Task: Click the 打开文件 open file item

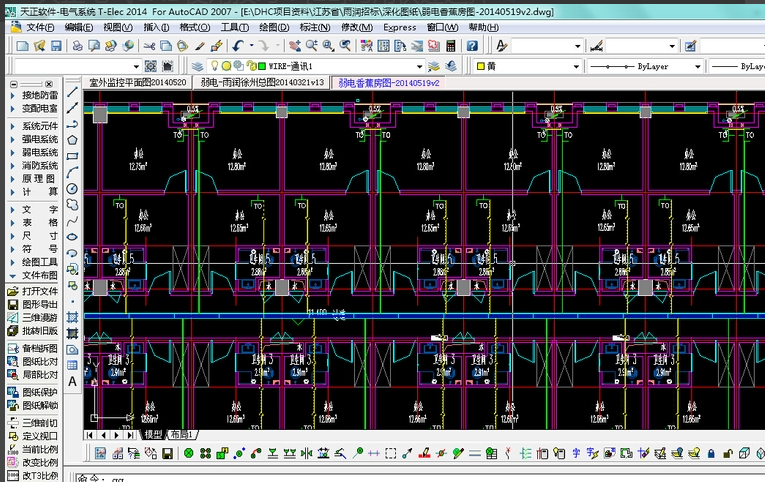Action: [33, 291]
